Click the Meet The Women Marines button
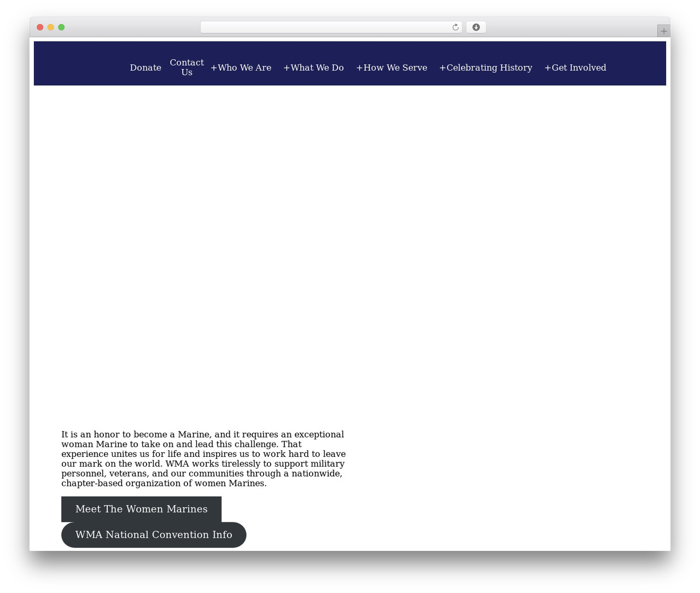This screenshot has height=593, width=700. [141, 509]
